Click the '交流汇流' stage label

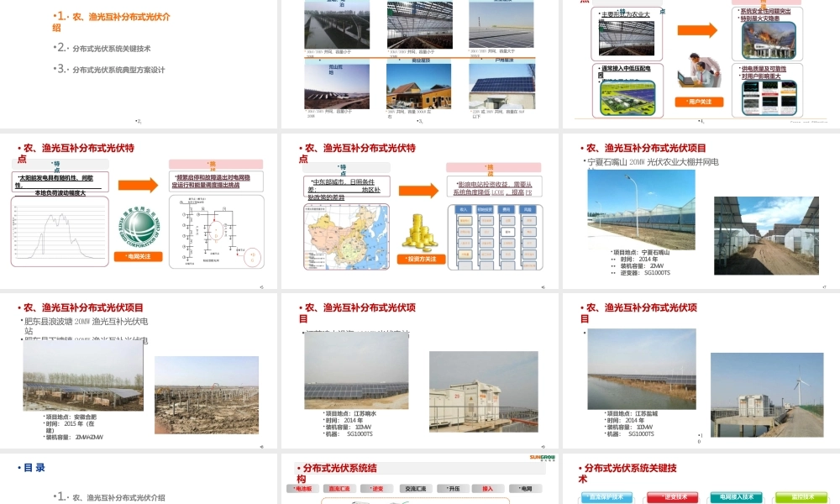coord(414,489)
